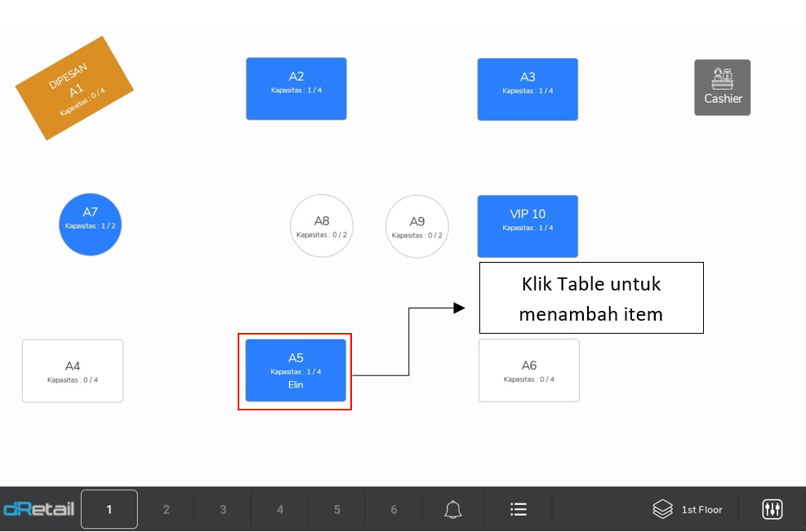Select the booked orange table A1
This screenshot has height=532, width=806.
click(x=74, y=88)
